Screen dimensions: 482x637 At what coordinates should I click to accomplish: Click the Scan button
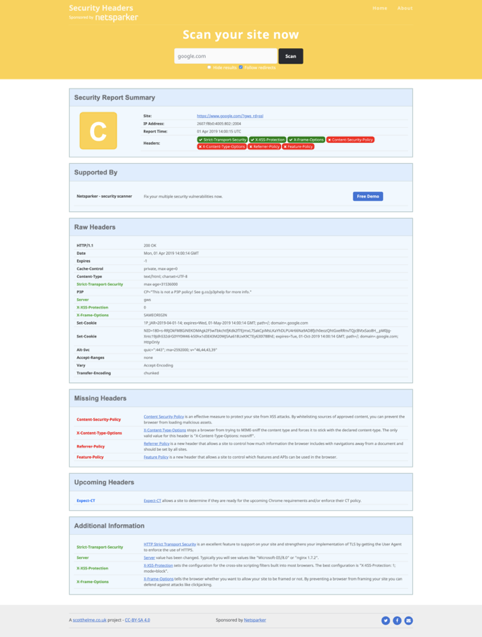tap(291, 56)
